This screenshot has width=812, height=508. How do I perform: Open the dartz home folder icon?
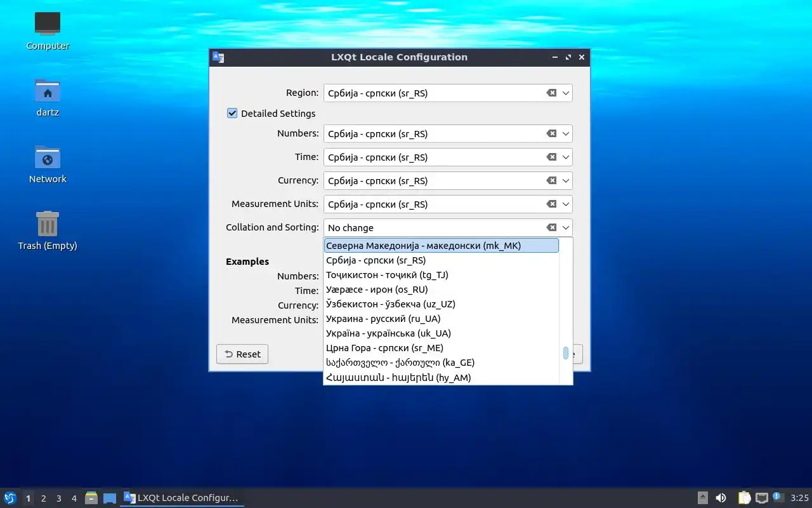48,97
